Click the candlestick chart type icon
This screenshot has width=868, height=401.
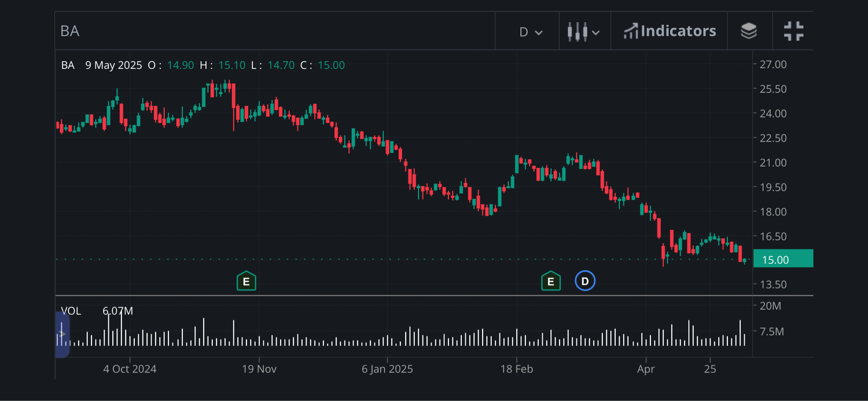[577, 31]
